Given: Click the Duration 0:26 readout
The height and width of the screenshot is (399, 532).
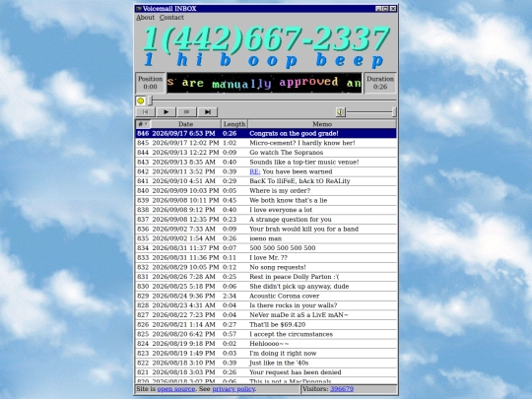Looking at the screenshot, I should pyautogui.click(x=380, y=83).
